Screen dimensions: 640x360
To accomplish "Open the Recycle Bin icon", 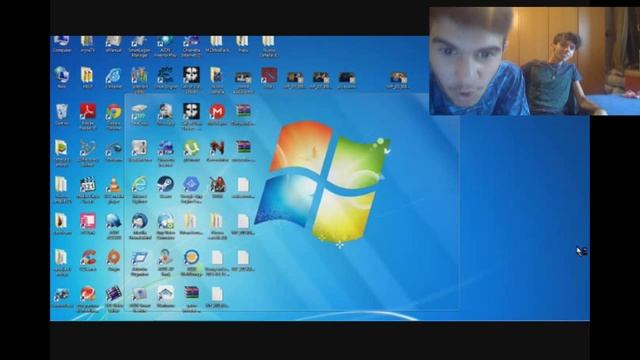I will 62,114.
